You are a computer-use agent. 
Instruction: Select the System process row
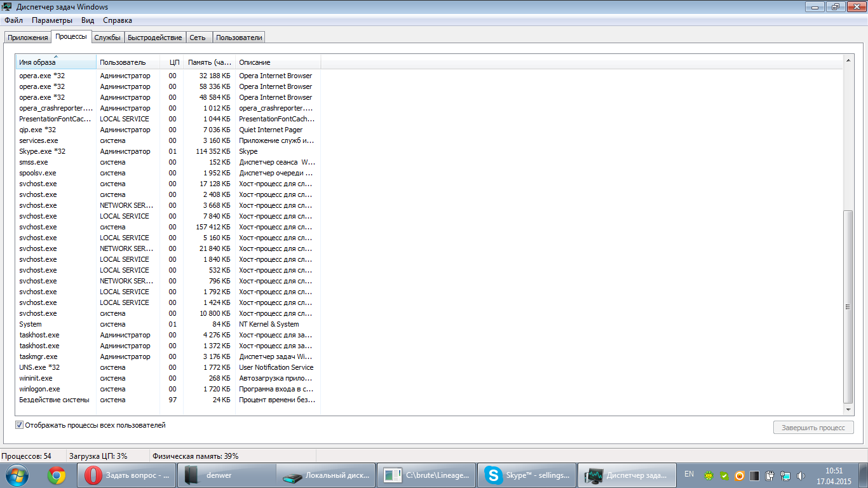coord(168,324)
